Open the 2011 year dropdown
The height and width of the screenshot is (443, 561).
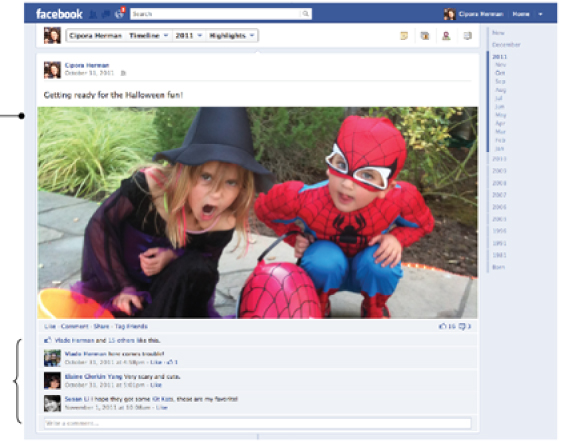[x=189, y=35]
